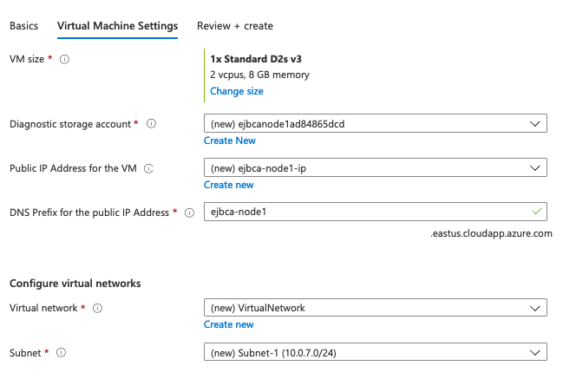Click the 1x Standard D2s v3 size summary
This screenshot has height=392, width=576.
click(256, 58)
